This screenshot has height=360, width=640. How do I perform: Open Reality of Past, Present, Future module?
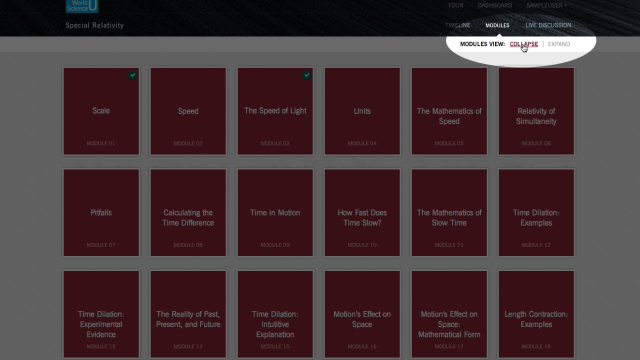point(188,314)
